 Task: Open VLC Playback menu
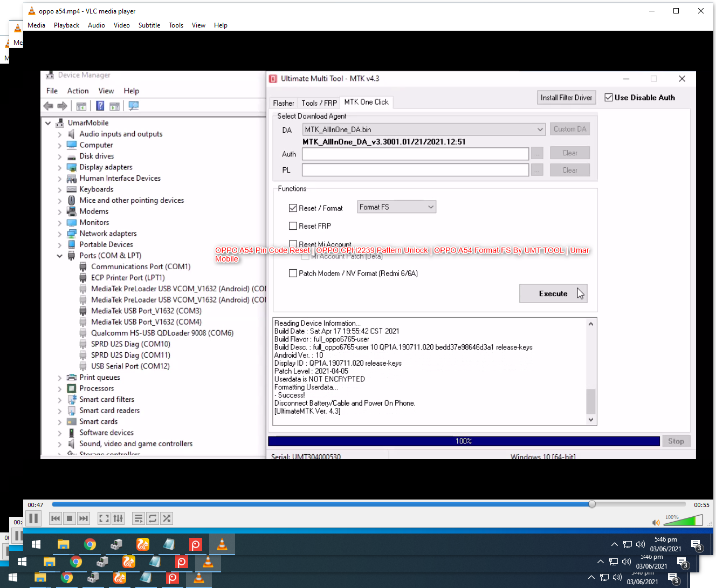(x=66, y=25)
